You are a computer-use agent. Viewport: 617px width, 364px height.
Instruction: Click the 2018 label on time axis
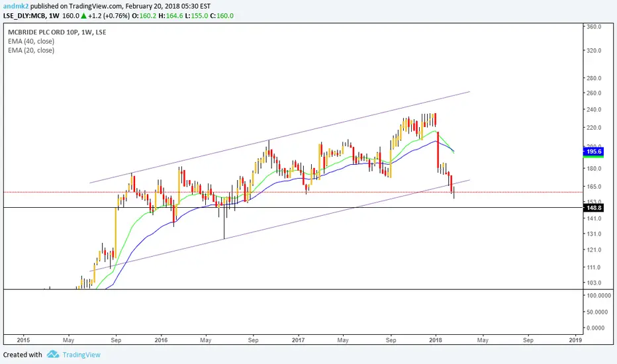(x=436, y=340)
